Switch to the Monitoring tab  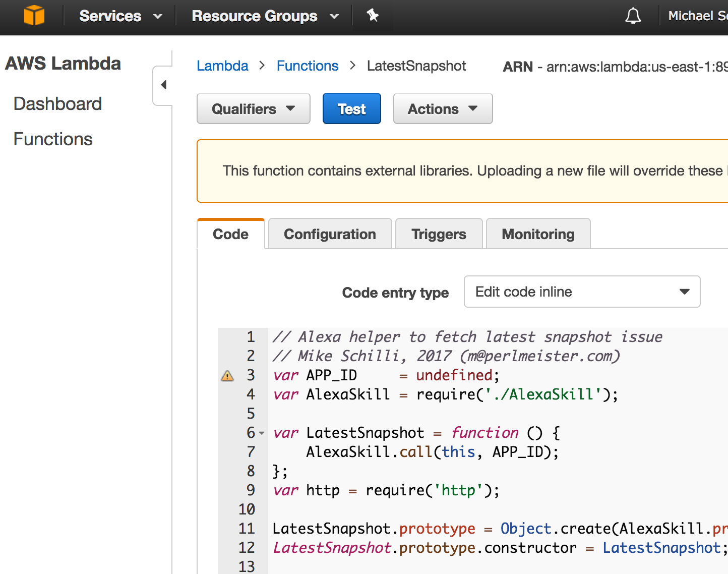538,234
